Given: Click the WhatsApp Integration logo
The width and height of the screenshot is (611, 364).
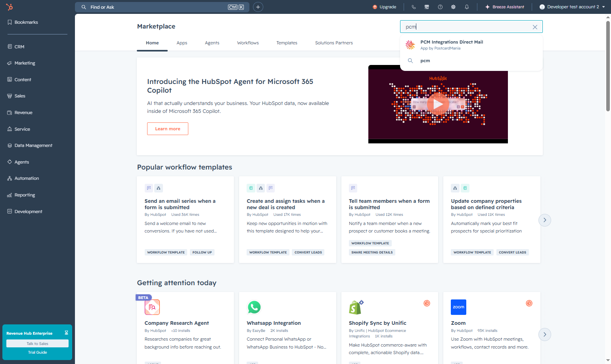Looking at the screenshot, I should coord(254,307).
